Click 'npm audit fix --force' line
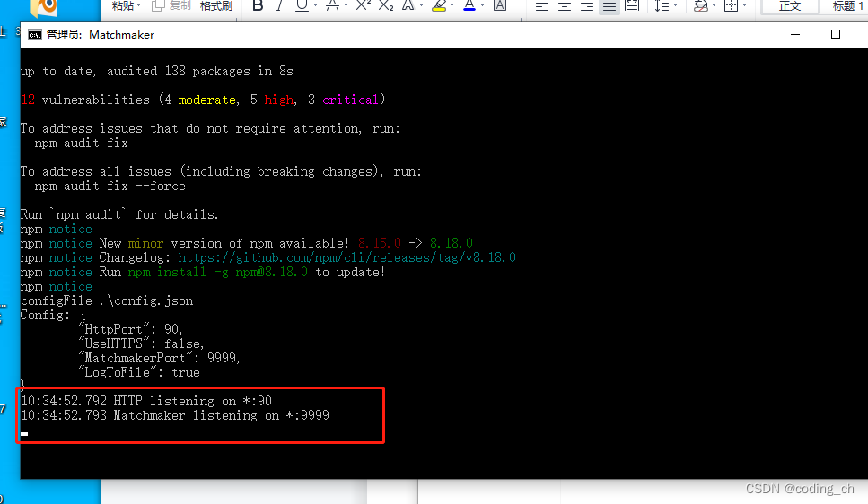 point(110,187)
